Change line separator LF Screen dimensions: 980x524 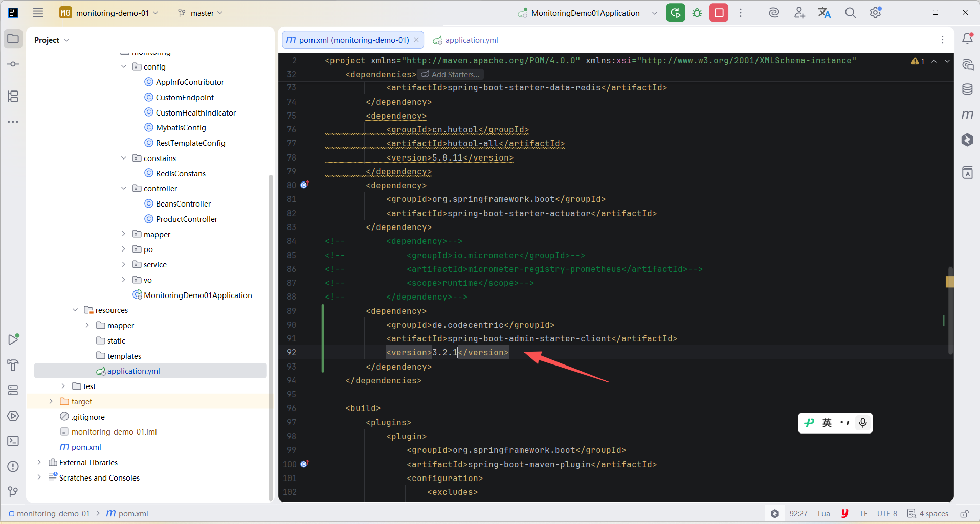864,514
